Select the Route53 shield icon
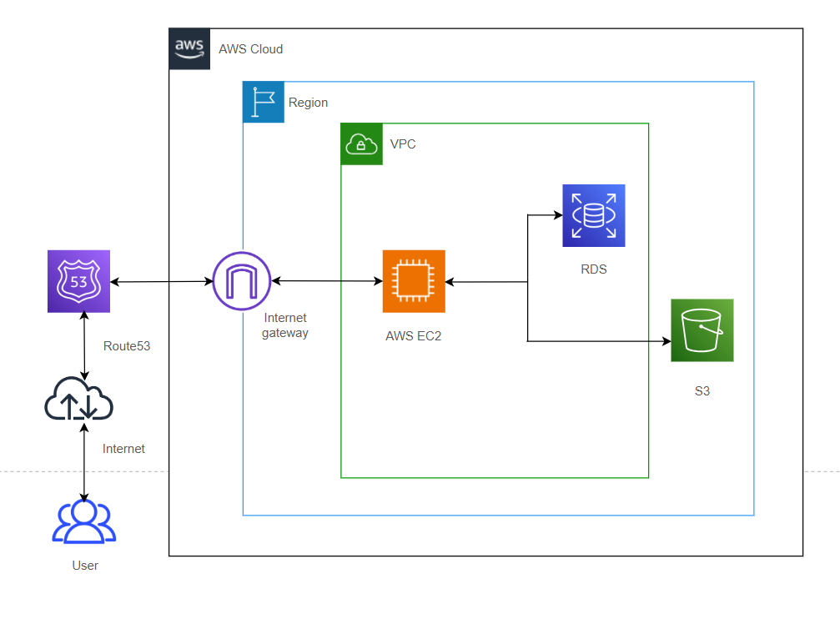This screenshot has width=840, height=629. [78, 281]
